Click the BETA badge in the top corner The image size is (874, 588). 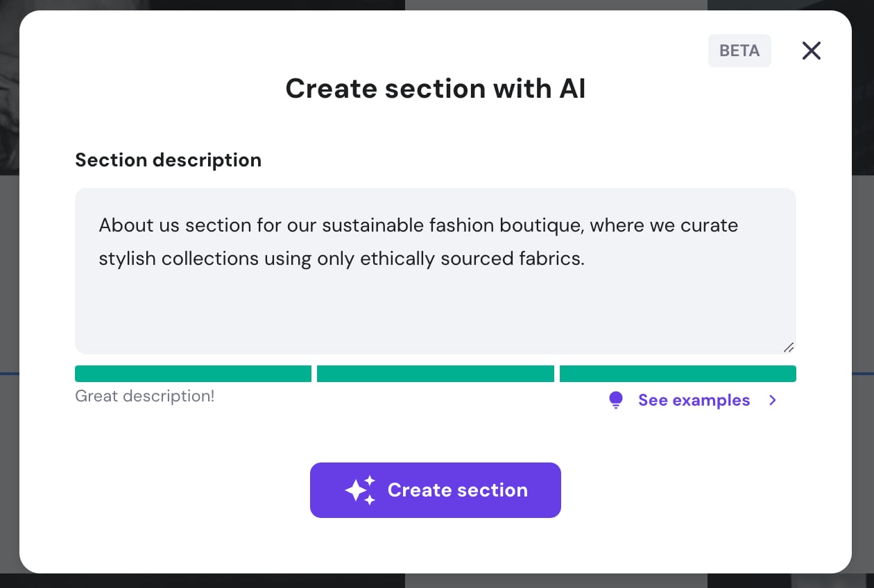coord(739,51)
